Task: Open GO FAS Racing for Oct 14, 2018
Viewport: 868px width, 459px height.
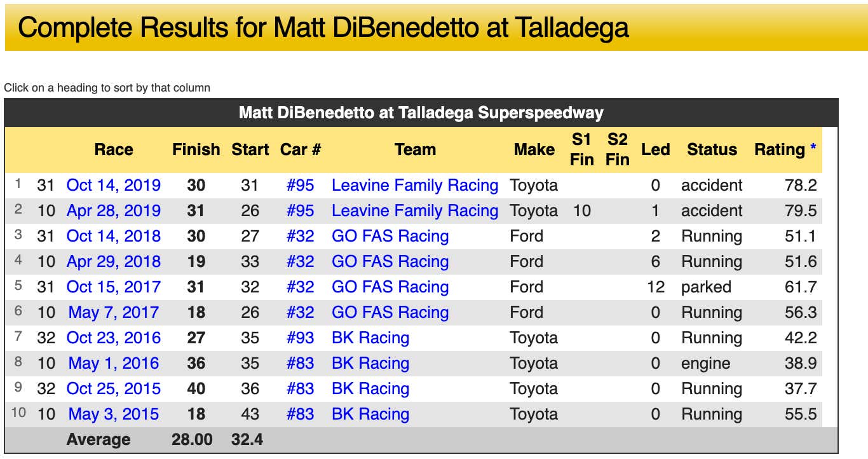Action: pyautogui.click(x=390, y=236)
